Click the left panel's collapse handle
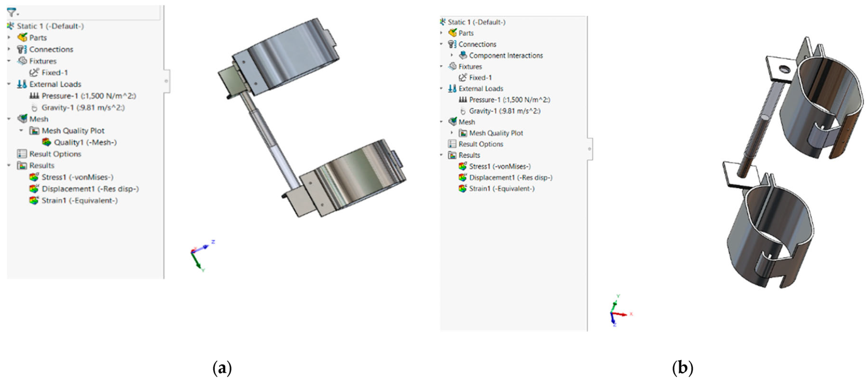Image resolution: width=868 pixels, height=381 pixels. [x=166, y=81]
